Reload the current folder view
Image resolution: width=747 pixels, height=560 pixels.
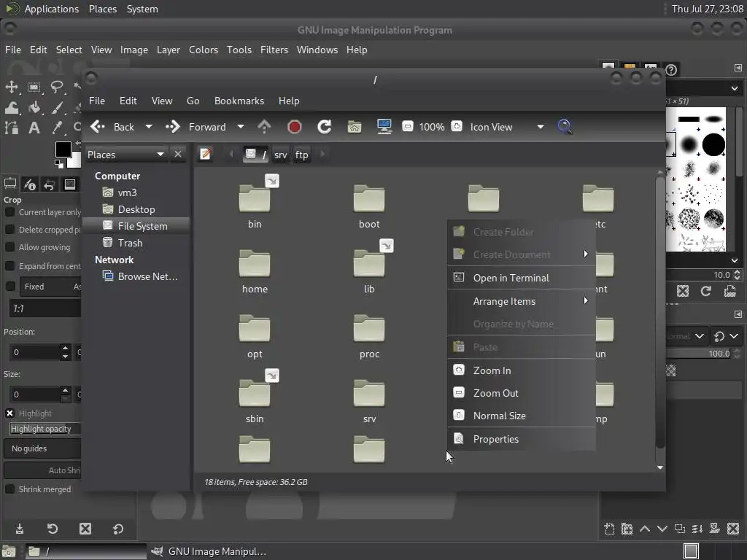point(325,127)
